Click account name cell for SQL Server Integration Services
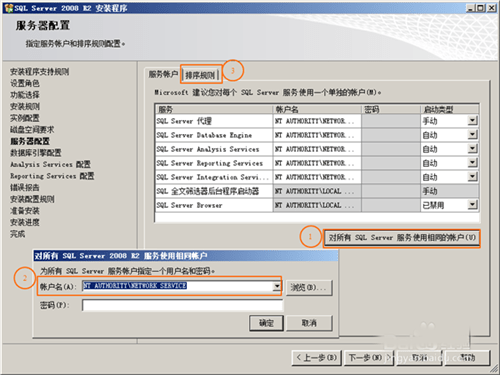500x375 pixels. (x=317, y=177)
